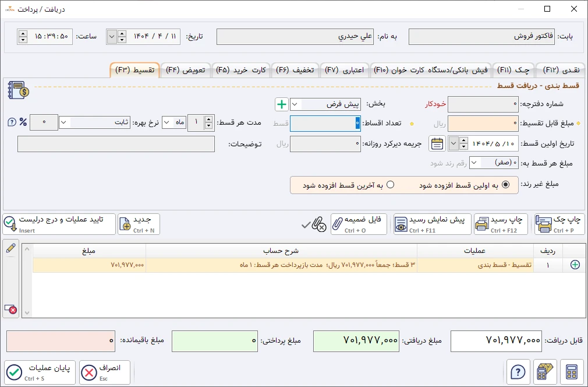Select radio 'به آخرین قسط افزوده شود'
The height and width of the screenshot is (387, 588).
[x=391, y=185]
